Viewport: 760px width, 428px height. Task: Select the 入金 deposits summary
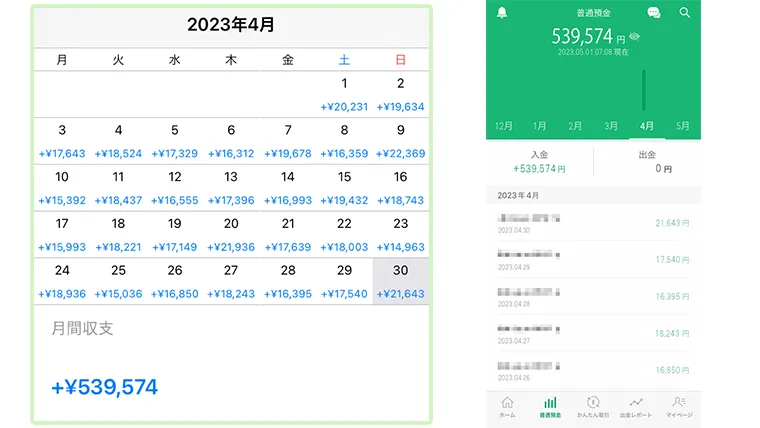pos(539,161)
